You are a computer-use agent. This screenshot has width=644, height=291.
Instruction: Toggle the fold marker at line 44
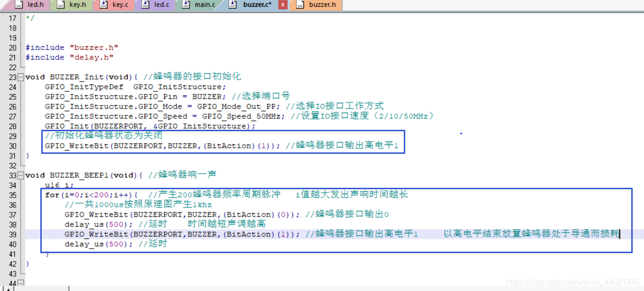[x=20, y=284]
